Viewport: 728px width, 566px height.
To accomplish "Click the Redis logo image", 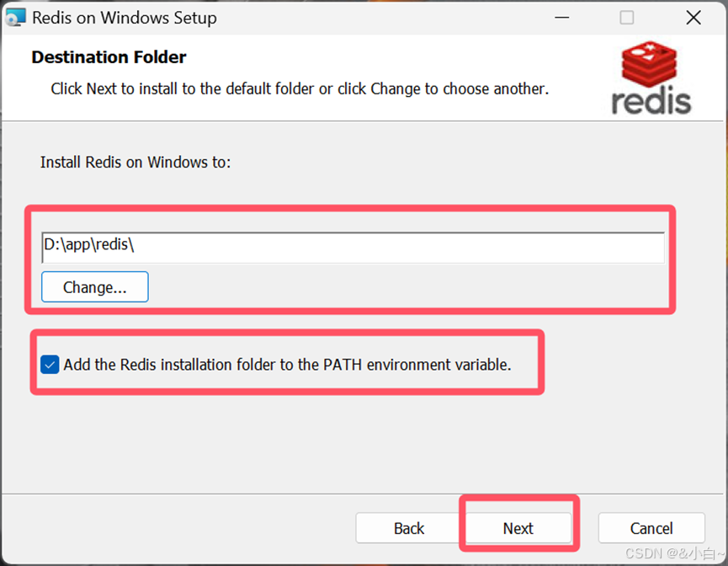I will 651,77.
